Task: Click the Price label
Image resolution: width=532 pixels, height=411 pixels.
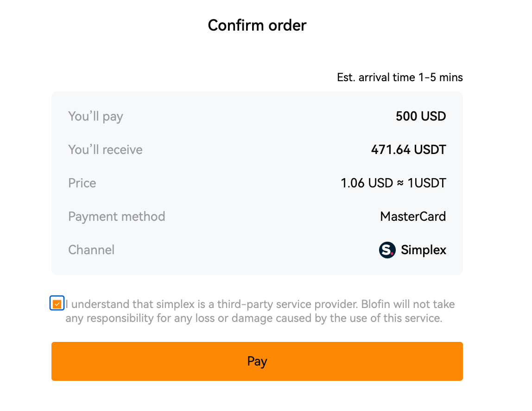Action: point(82,183)
